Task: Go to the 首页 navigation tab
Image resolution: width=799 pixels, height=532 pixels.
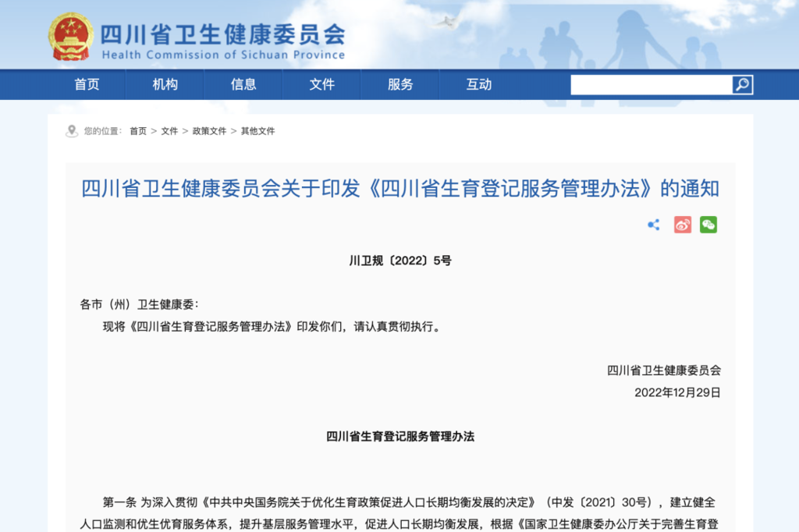Action: [x=87, y=84]
